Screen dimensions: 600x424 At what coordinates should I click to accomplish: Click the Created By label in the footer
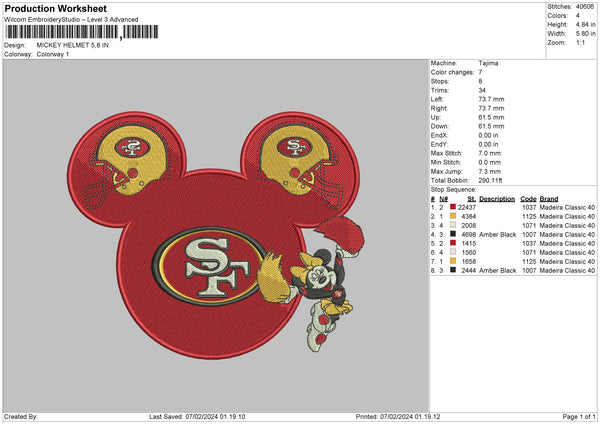tap(21, 416)
